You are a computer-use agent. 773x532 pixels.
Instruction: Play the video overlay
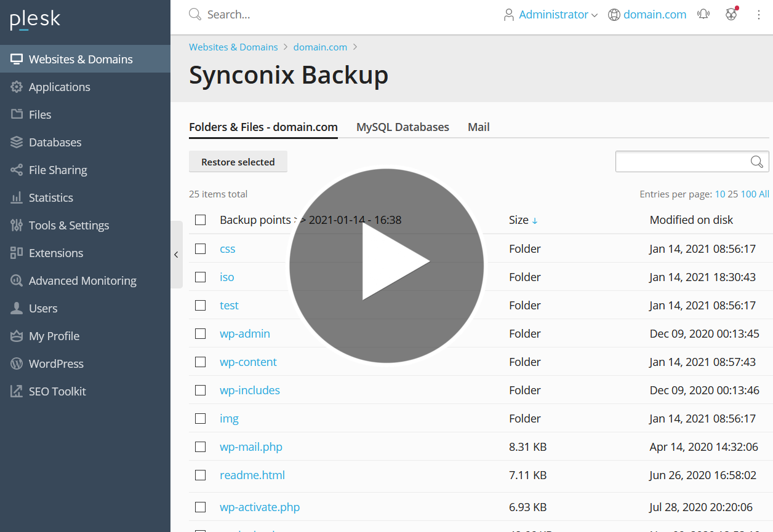386,266
